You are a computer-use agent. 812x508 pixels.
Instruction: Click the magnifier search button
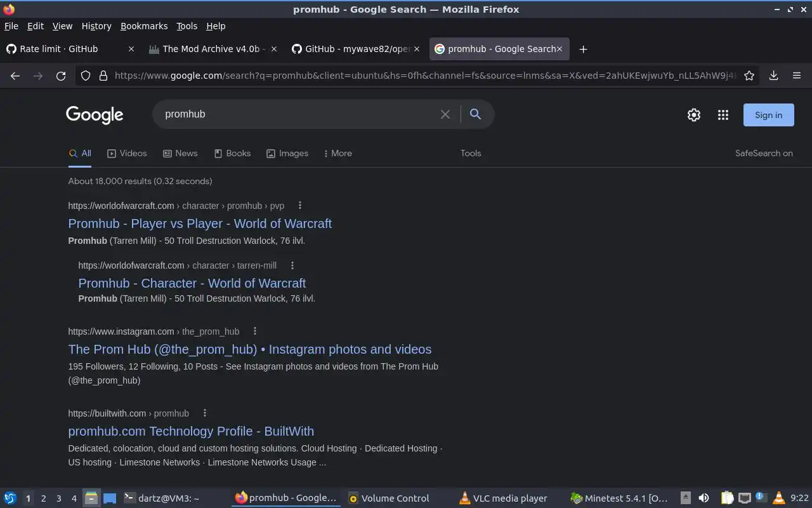pos(475,114)
